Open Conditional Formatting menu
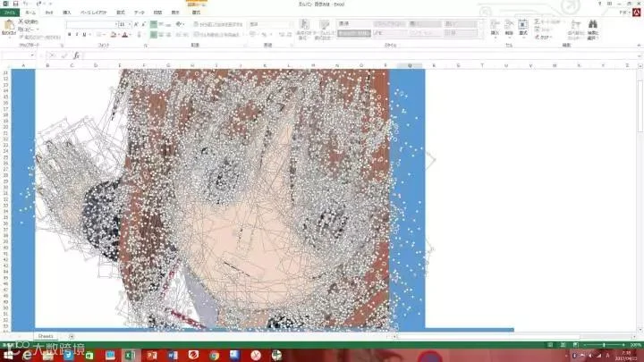This screenshot has width=644, height=362. [x=304, y=29]
